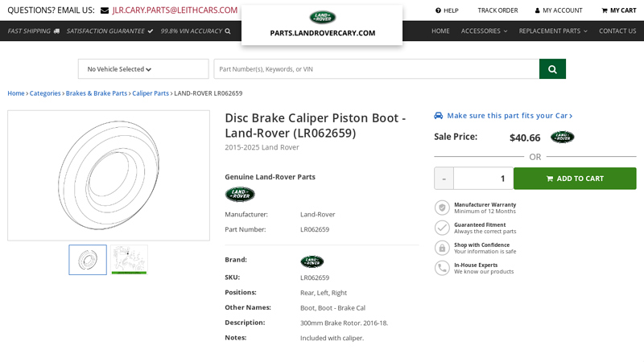Click the Fast Shipping truck icon
644x362 pixels.
pos(56,31)
